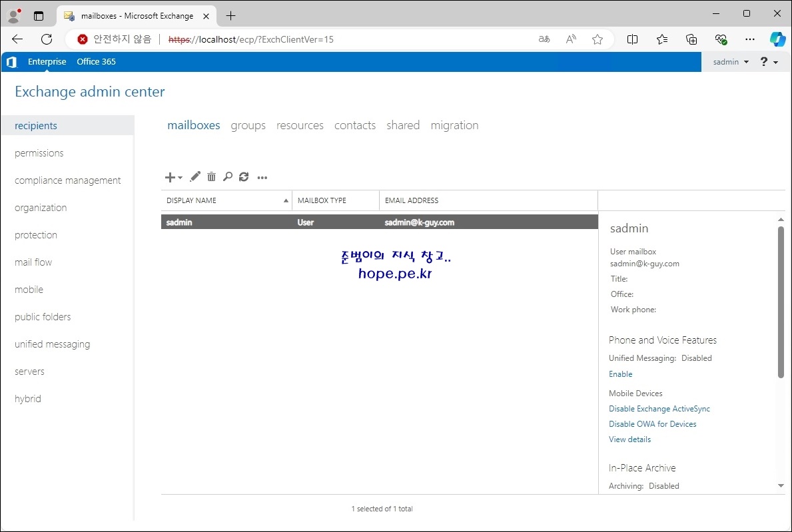Go back with browser back arrow
This screenshot has width=792, height=532.
[17, 39]
